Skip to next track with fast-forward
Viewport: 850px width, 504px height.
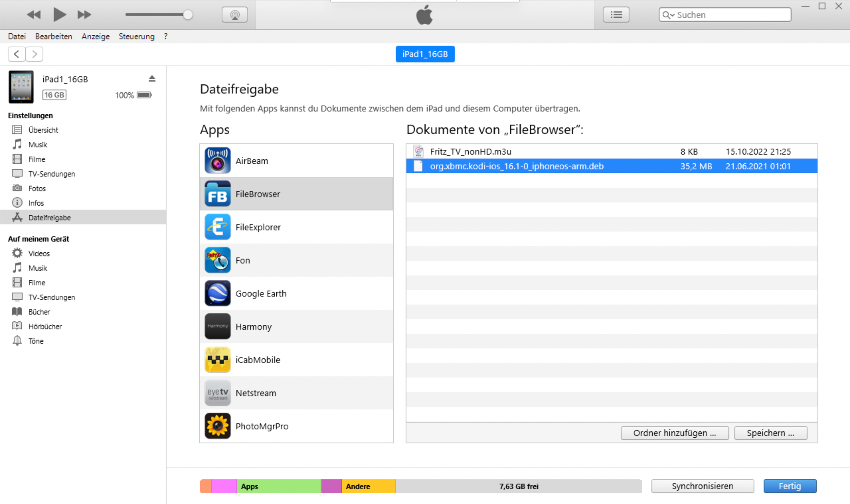click(84, 15)
